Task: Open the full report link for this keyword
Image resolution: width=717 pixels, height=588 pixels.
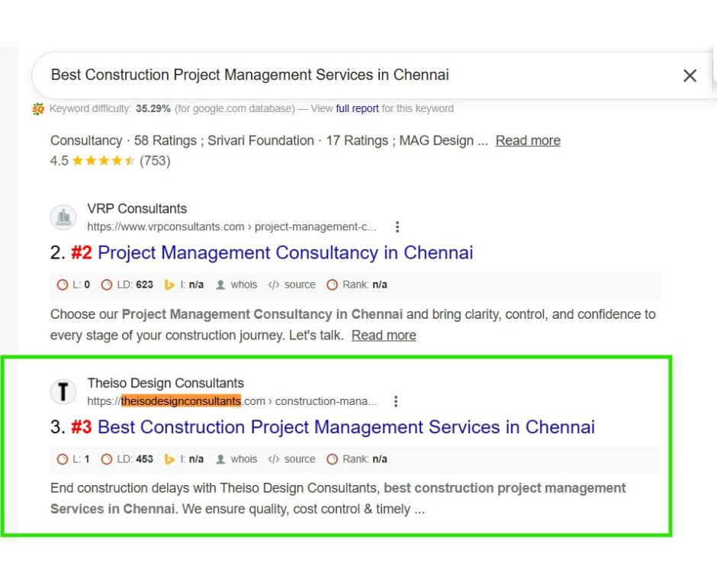Action: pos(357,109)
